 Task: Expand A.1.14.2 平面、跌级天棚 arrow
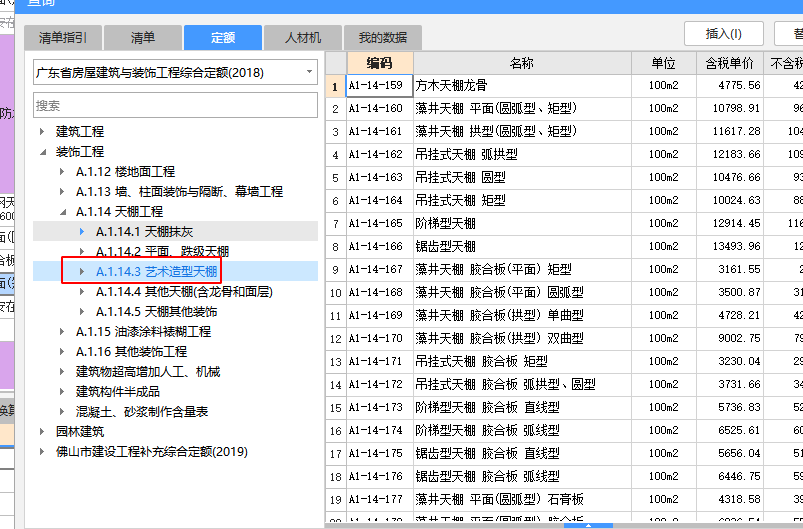(82, 251)
